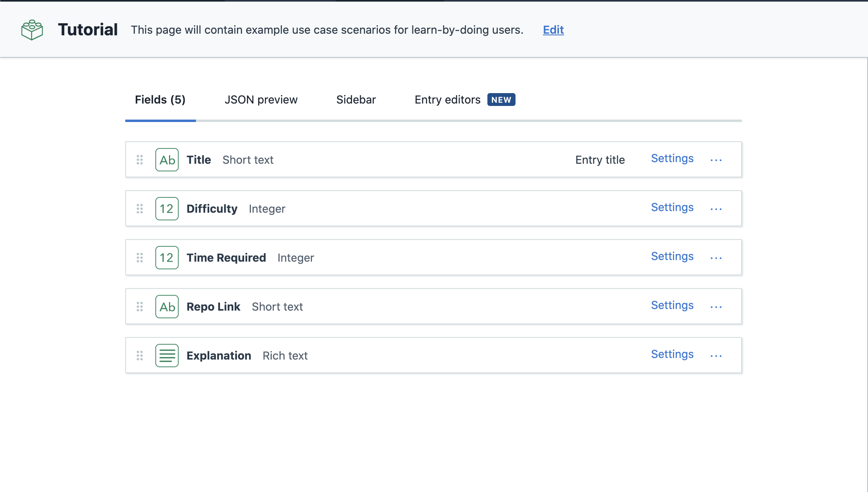The width and height of the screenshot is (868, 492).
Task: Click the Edit link for the description
Action: [553, 30]
